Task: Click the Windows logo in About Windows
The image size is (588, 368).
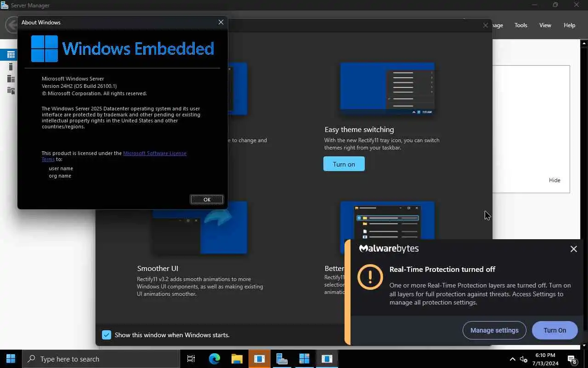Action: 44,48
